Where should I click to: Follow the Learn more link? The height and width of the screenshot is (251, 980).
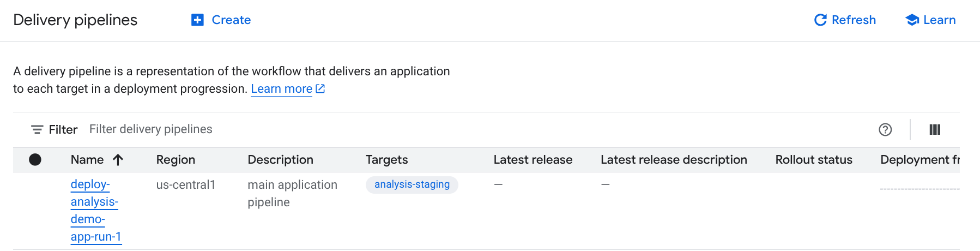(281, 88)
